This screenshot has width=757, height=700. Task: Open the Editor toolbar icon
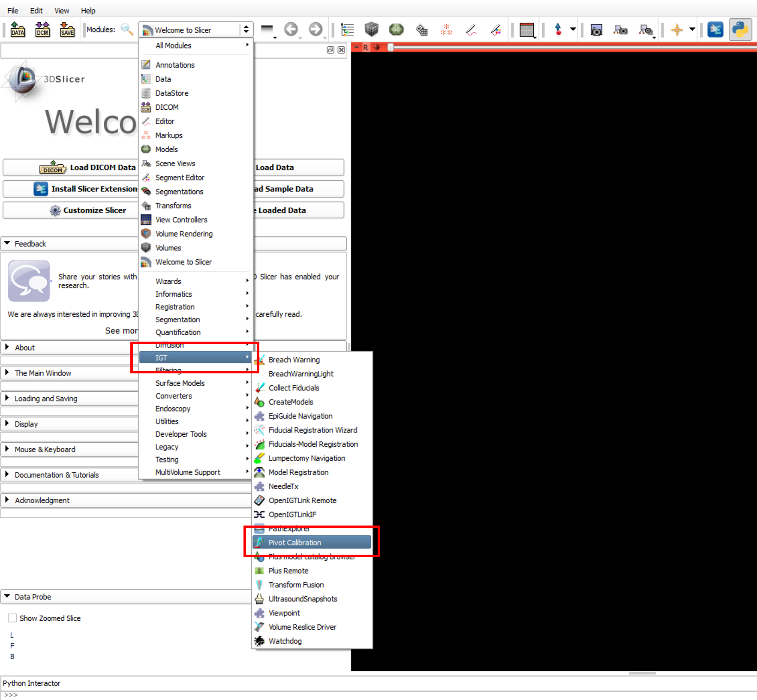click(472, 30)
